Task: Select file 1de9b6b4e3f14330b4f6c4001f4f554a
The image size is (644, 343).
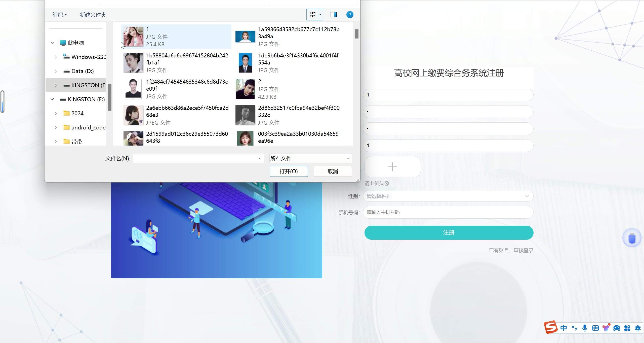Action: [288, 63]
